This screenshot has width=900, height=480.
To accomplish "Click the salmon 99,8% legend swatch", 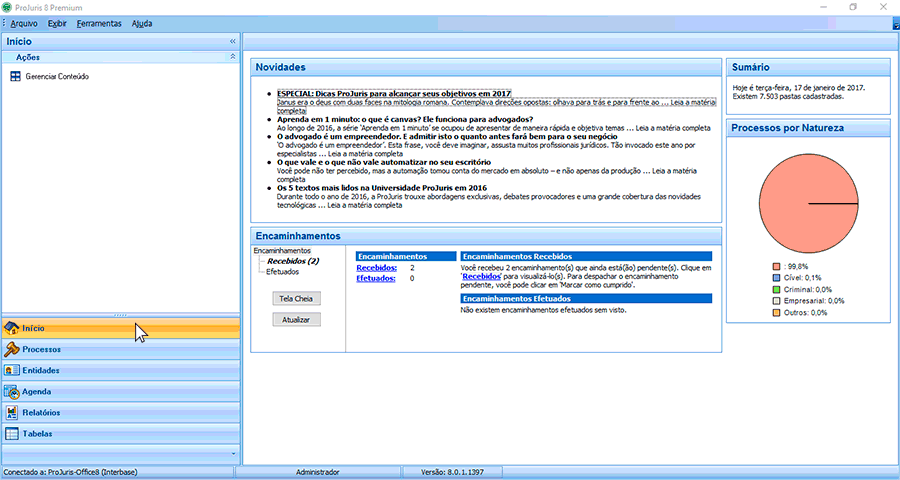I will point(776,266).
